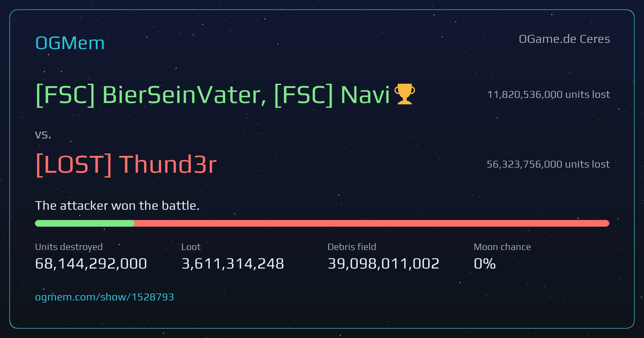Click the Units destroyed label
Image resolution: width=644 pixels, height=338 pixels.
[x=69, y=247]
